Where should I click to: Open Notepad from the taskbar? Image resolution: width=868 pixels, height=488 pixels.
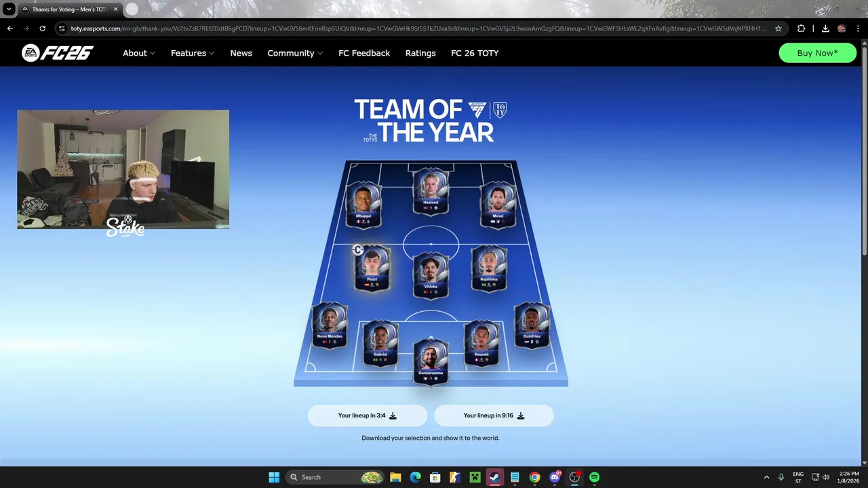[x=515, y=477]
